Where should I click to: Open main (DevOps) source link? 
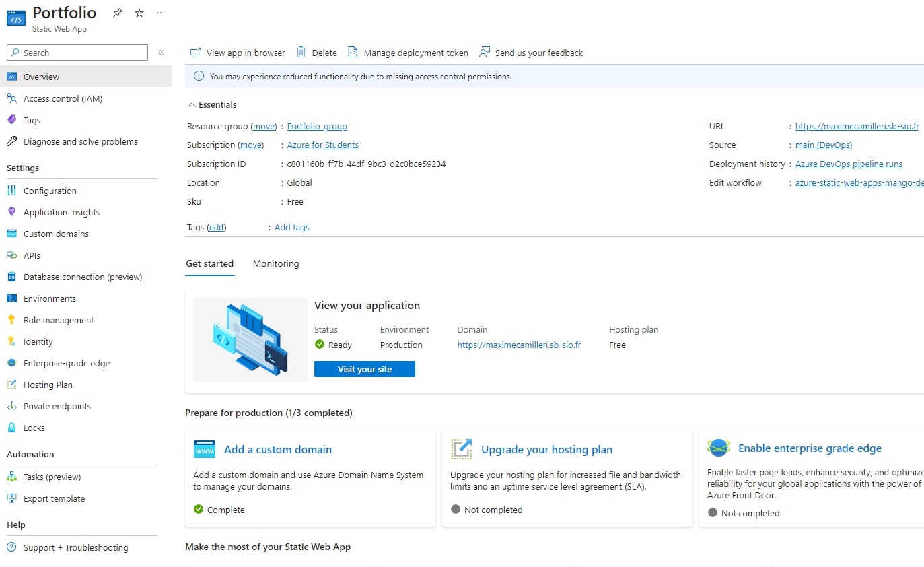(824, 145)
